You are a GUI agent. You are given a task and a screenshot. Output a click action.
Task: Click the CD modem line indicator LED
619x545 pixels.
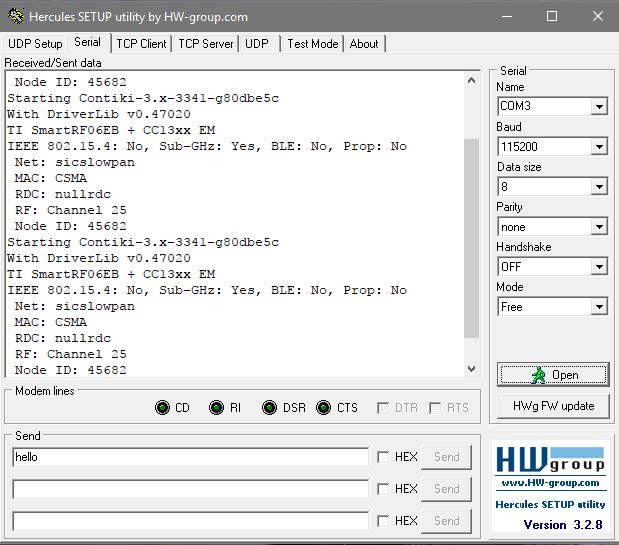[162, 407]
